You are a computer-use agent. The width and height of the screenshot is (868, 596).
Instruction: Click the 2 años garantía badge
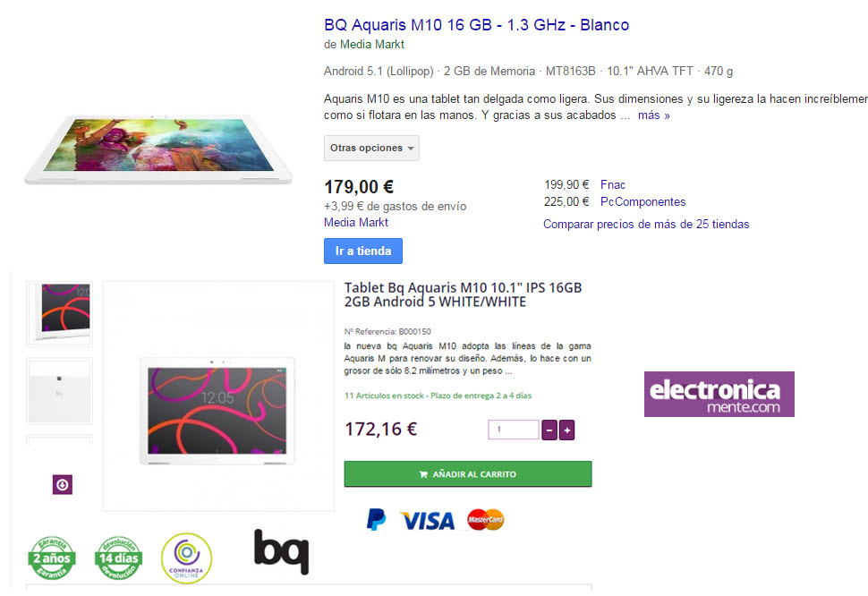52,558
